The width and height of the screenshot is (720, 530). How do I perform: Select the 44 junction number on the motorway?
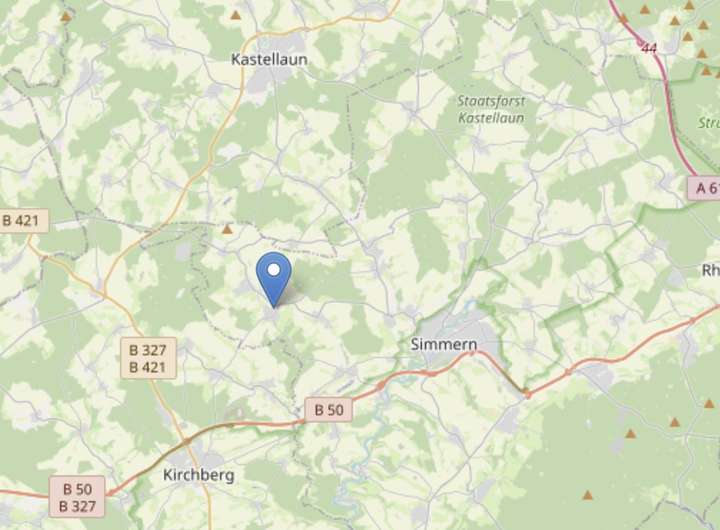(648, 48)
